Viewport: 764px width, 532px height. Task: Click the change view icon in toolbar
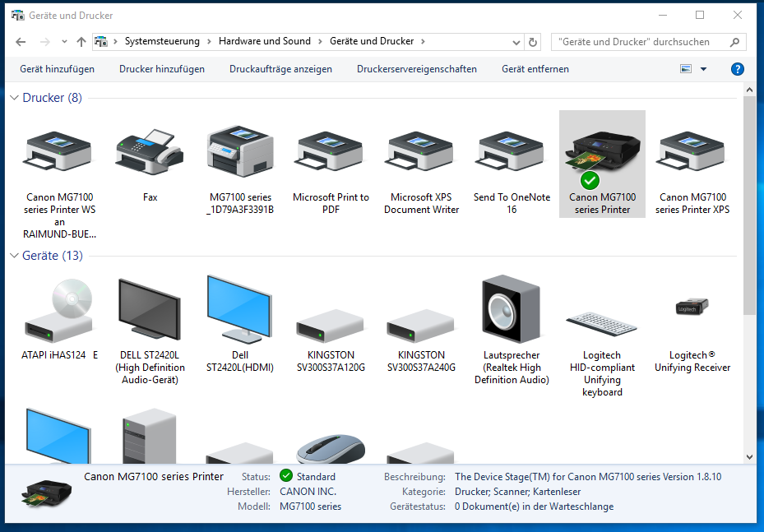[x=686, y=69]
